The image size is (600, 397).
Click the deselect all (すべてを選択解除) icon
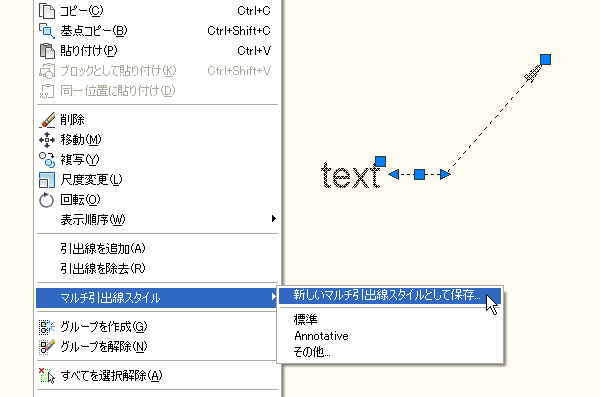47,376
